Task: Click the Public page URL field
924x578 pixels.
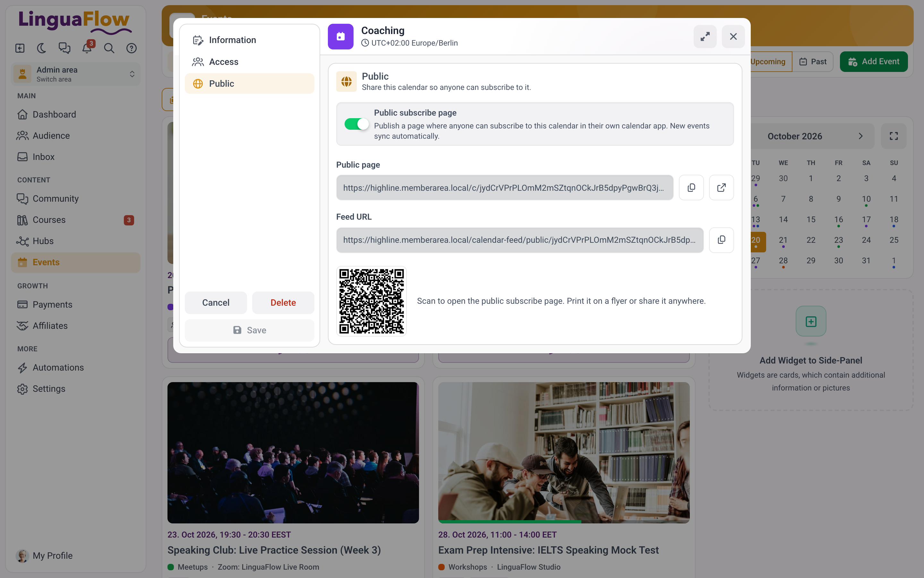Action: (x=505, y=188)
